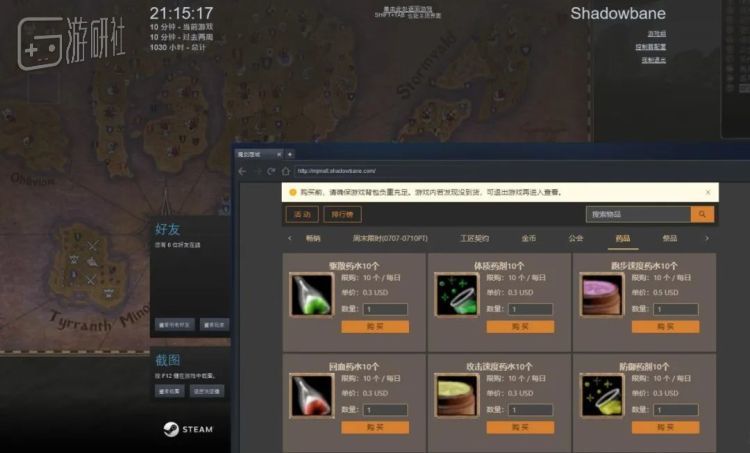
Task: Switch to the 周末限时(0707-0710PT) tab
Action: coord(390,238)
